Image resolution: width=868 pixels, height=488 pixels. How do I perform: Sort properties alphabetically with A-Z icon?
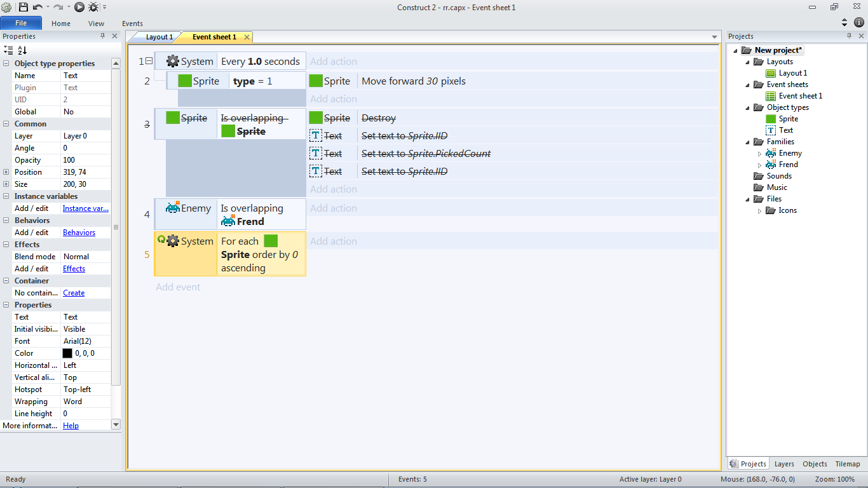(x=22, y=50)
